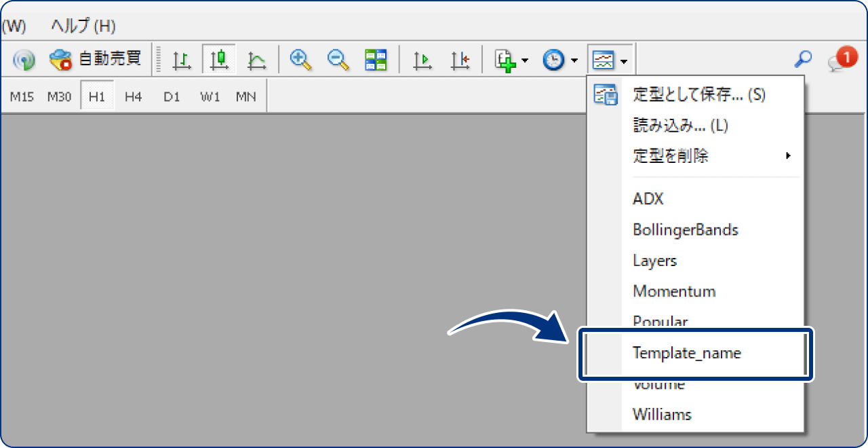Open the ヘルプ (H) menu
868x448 pixels.
point(83,26)
